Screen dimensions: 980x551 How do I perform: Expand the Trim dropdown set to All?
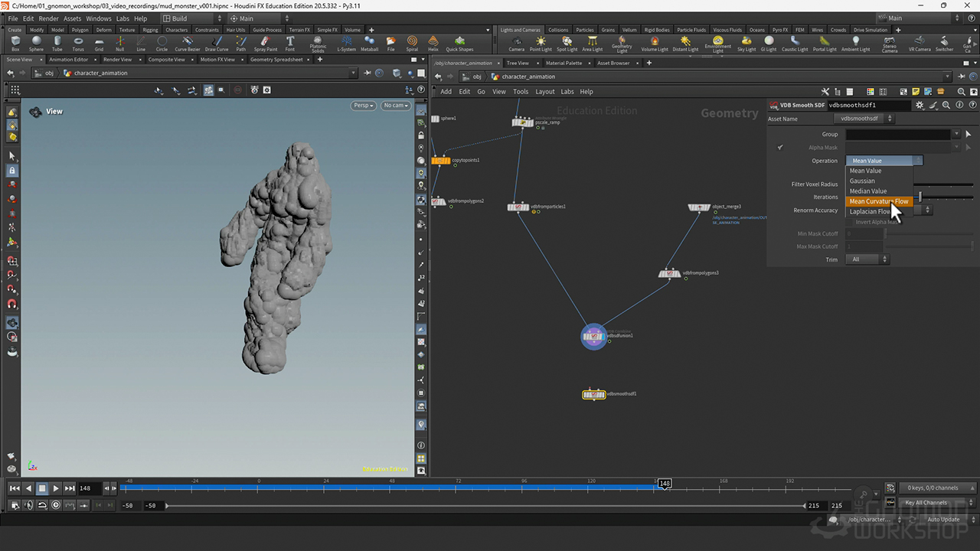867,259
